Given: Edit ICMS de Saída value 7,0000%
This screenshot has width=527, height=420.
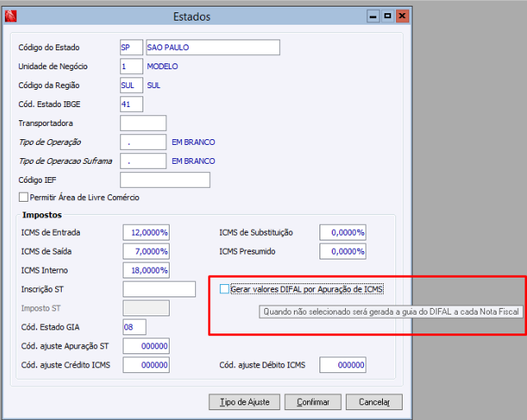Looking at the screenshot, I should (147, 251).
